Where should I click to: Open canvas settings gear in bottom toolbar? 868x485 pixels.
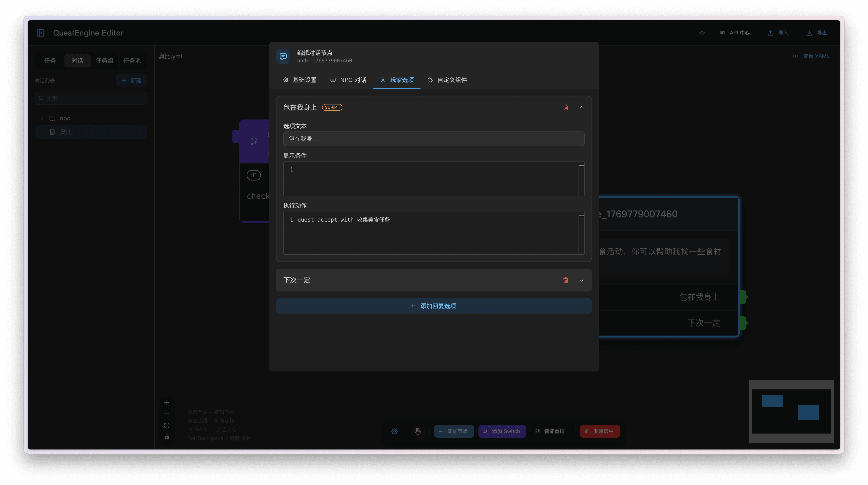click(x=395, y=431)
